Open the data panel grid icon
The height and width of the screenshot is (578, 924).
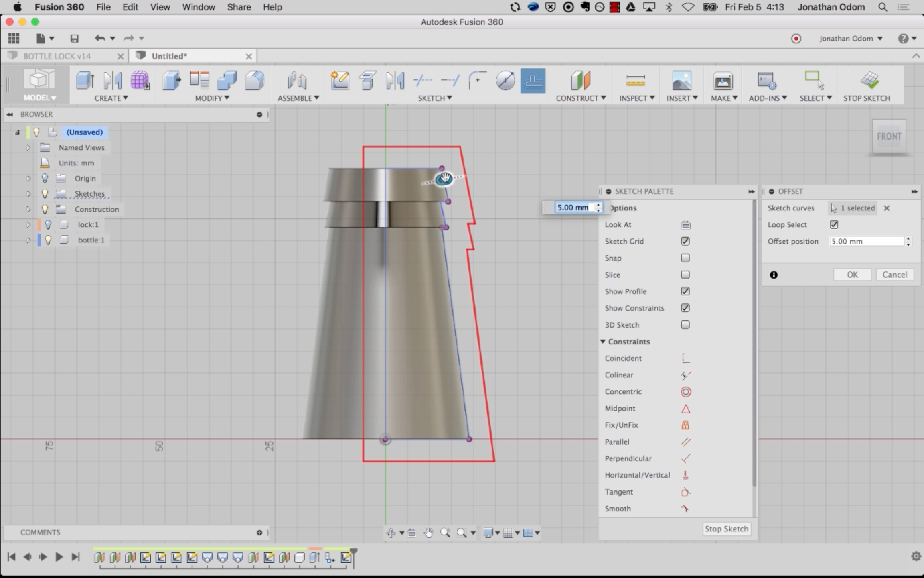[14, 39]
